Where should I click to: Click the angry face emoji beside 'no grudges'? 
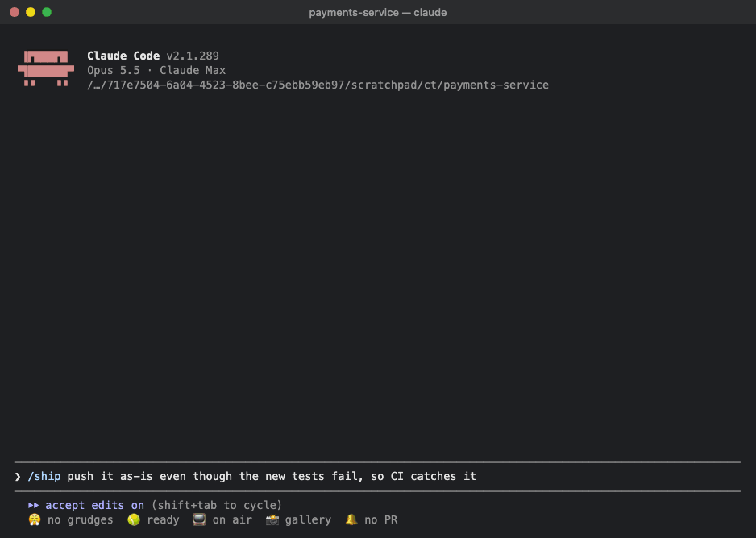tap(35, 519)
